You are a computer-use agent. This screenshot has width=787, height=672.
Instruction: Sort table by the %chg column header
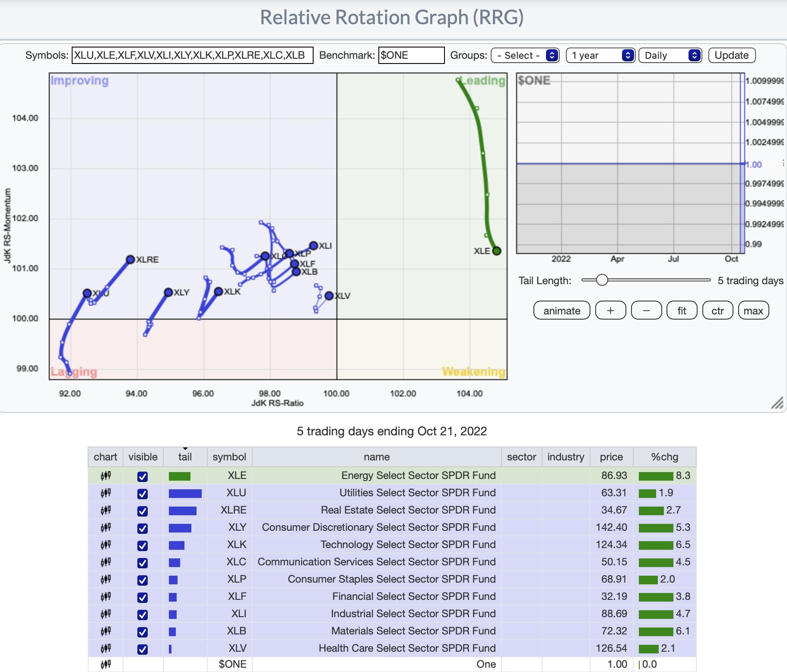tap(664, 457)
